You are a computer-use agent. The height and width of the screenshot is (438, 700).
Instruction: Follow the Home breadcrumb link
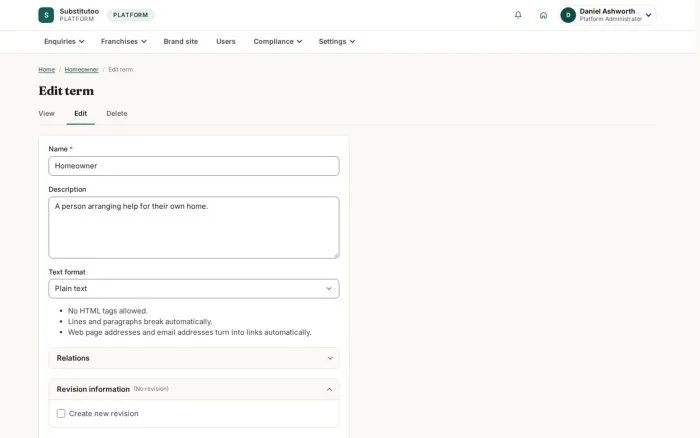pyautogui.click(x=46, y=70)
